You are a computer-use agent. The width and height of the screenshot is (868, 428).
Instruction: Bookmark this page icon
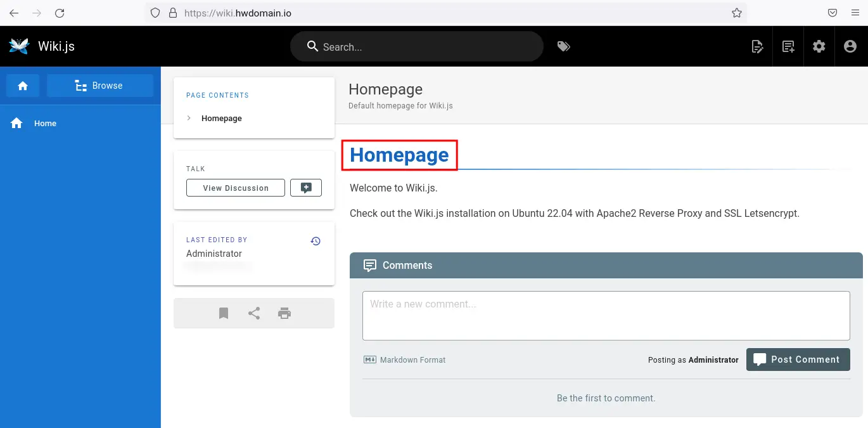[224, 313]
